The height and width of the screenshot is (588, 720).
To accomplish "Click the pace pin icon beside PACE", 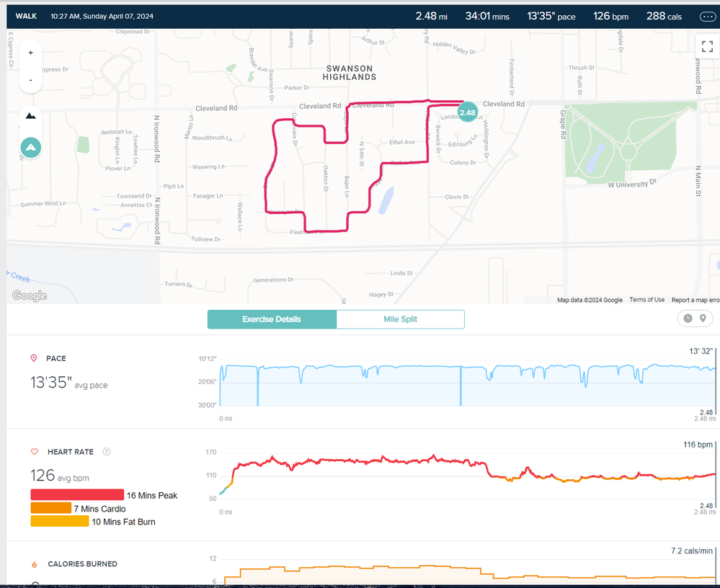I will tap(34, 358).
